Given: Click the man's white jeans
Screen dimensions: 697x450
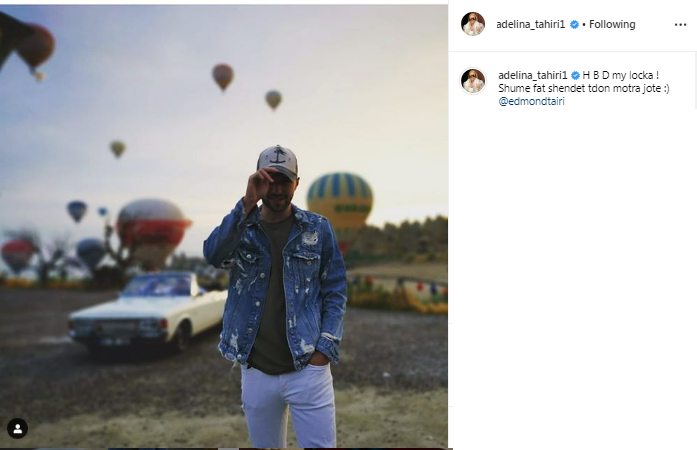Looking at the screenshot, I should [x=288, y=405].
